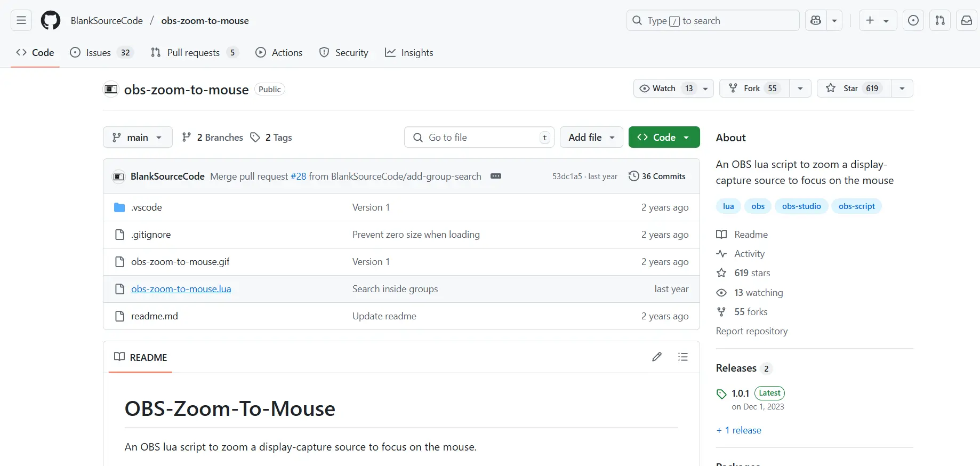Click the Go to file search field
The width and height of the screenshot is (980, 466).
[479, 137]
